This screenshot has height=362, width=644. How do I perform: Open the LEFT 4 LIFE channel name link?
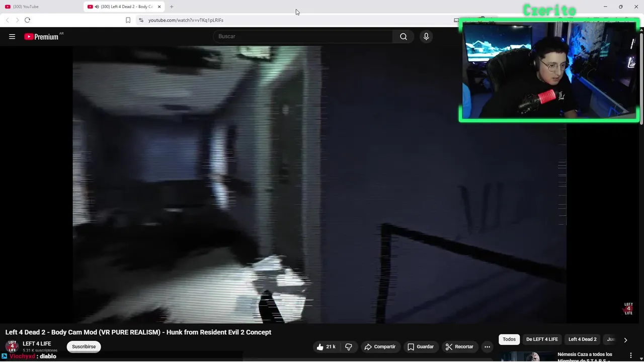point(37,344)
